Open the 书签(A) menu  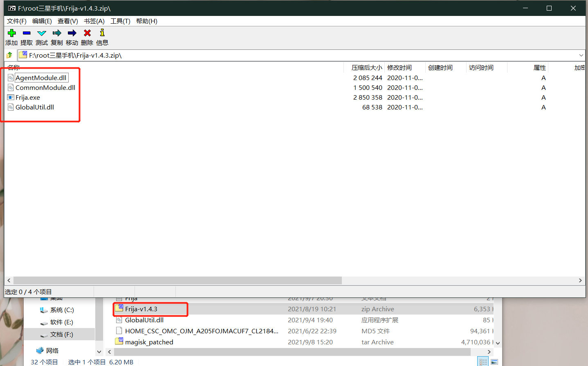(x=94, y=21)
